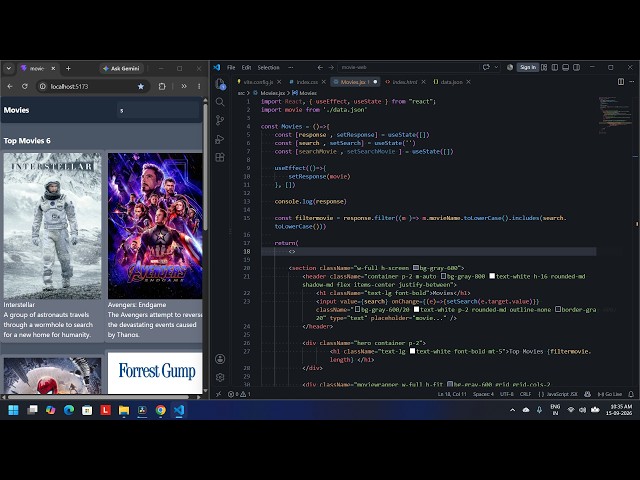Show hidden system tray icons

513,410
